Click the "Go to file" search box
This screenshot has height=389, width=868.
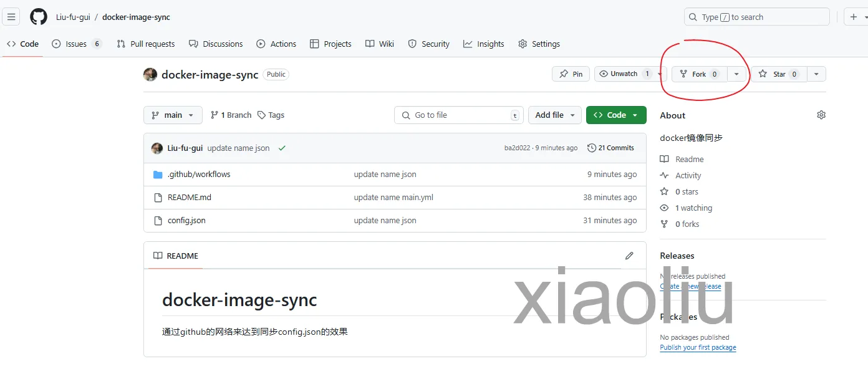click(459, 115)
